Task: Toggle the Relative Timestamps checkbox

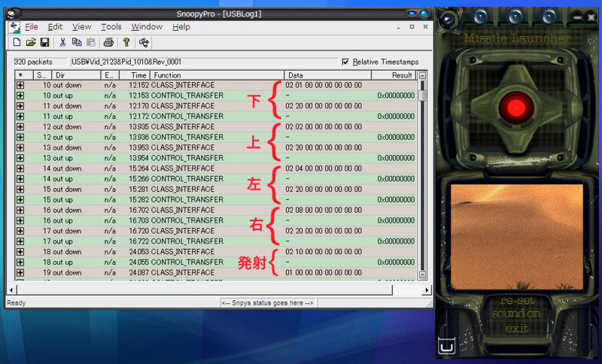Action: tap(345, 62)
